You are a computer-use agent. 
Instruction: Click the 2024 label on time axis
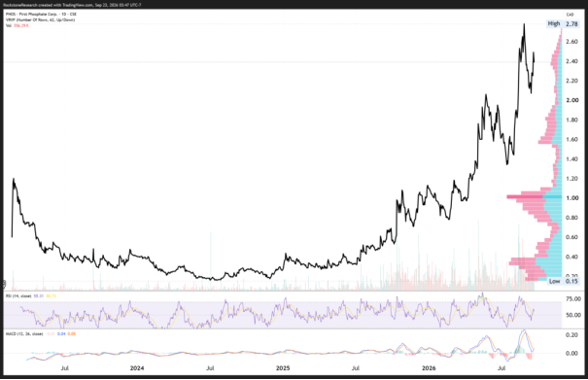tap(137, 368)
